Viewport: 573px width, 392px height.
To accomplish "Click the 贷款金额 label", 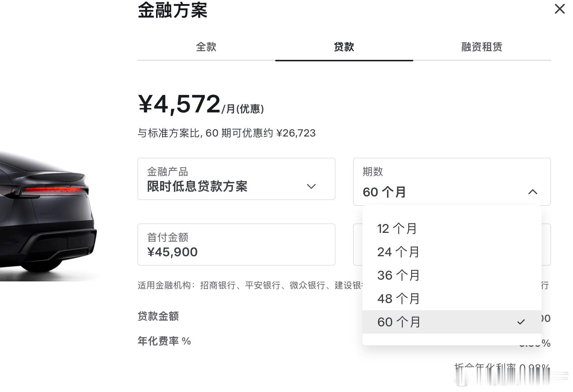I will click(x=158, y=316).
